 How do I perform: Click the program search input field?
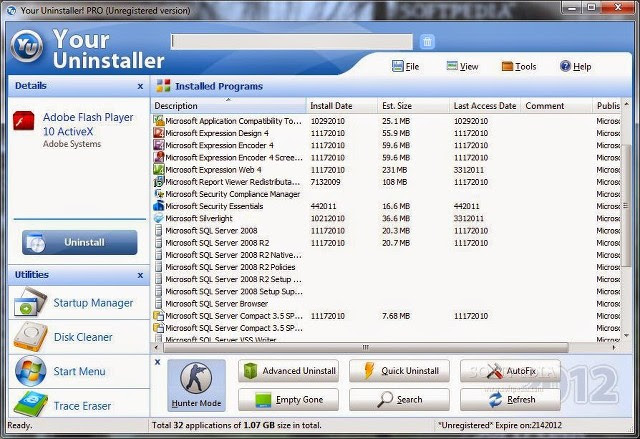click(292, 42)
